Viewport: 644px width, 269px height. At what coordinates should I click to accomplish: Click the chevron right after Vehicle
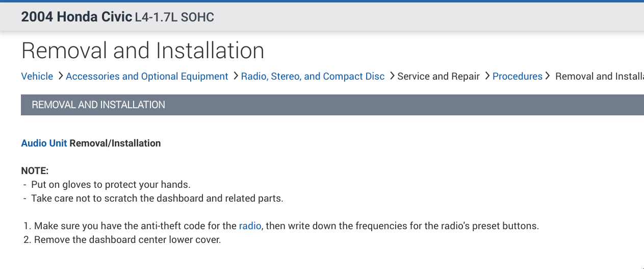[x=60, y=76]
